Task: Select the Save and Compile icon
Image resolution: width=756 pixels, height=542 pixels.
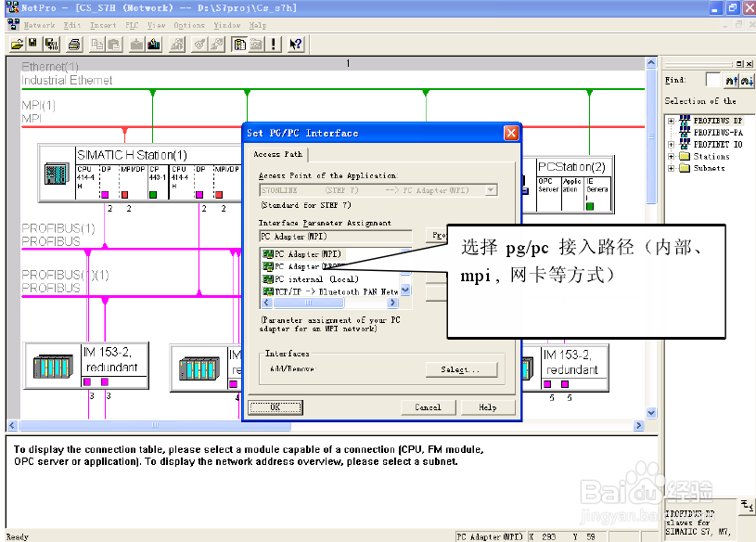Action: click(x=51, y=44)
